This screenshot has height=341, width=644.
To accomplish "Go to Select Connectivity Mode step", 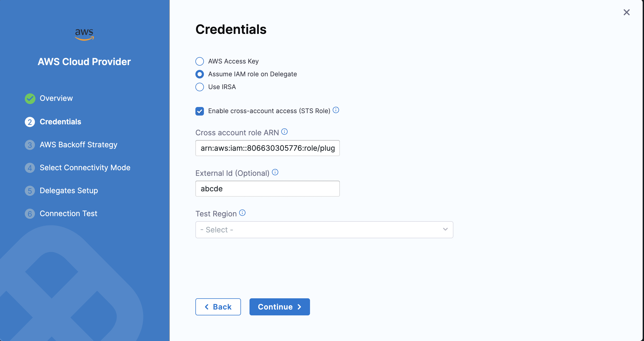I will [x=85, y=168].
